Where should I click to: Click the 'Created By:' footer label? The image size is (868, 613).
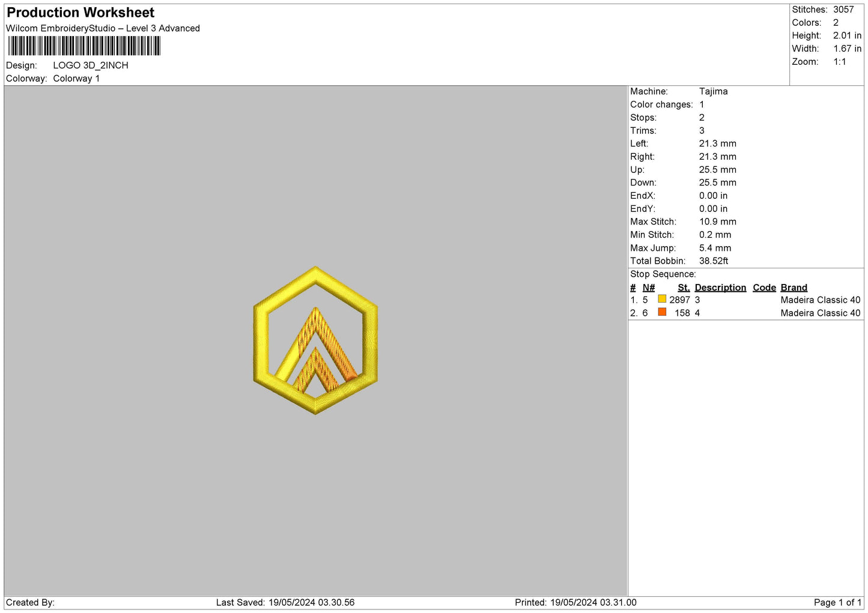point(30,603)
